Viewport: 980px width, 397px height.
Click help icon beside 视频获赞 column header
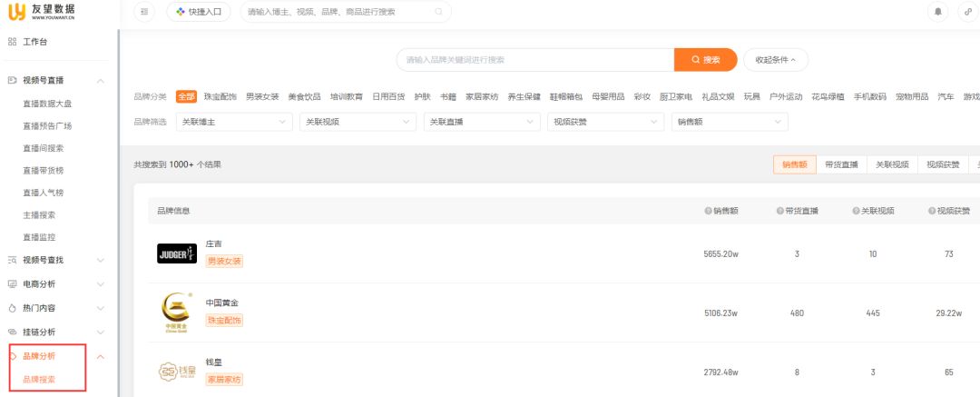932,211
